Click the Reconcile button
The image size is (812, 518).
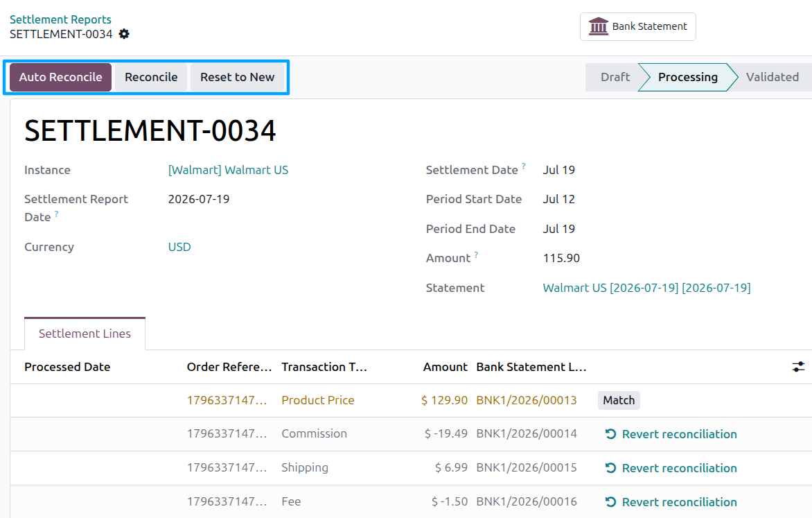(x=151, y=77)
